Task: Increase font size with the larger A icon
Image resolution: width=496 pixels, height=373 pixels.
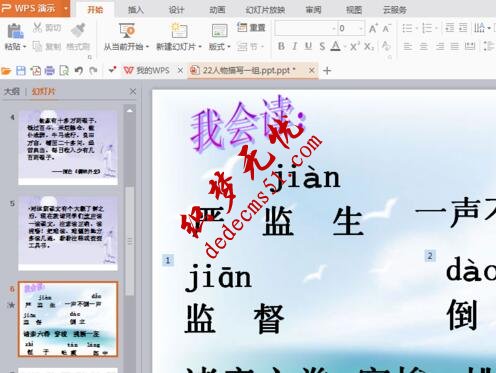Action: pos(373,28)
